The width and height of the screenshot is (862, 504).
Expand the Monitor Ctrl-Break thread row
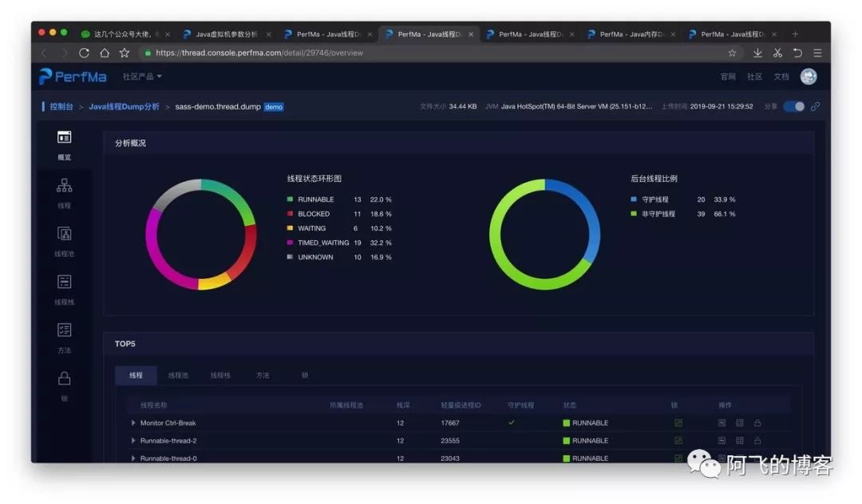[133, 423]
